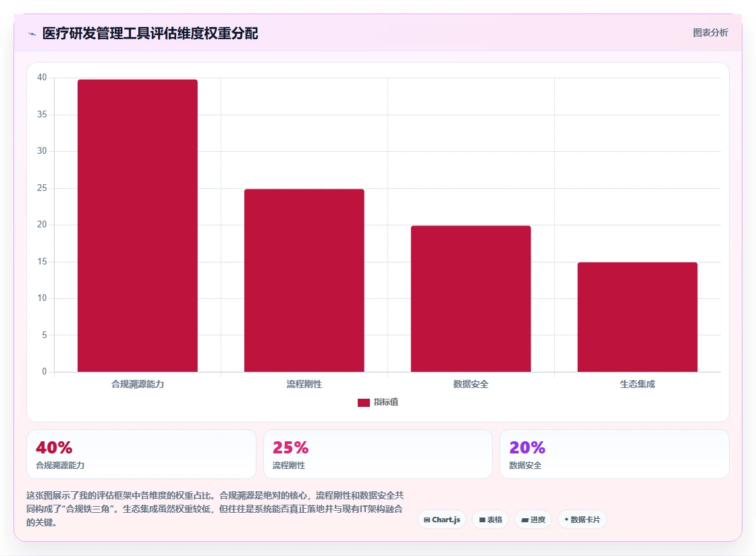Click the 合规溯源能力 x-axis label
Viewport: 756px width, 556px height.
click(x=138, y=384)
